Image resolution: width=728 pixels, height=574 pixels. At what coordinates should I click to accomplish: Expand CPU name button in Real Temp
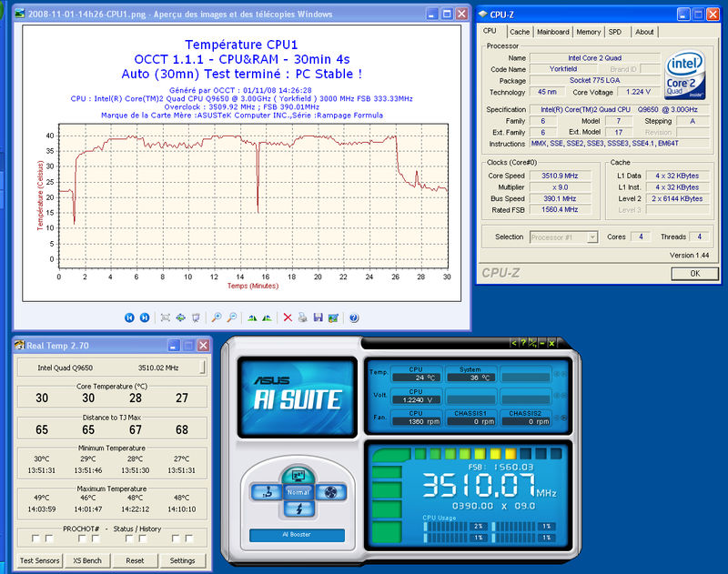[x=203, y=368]
